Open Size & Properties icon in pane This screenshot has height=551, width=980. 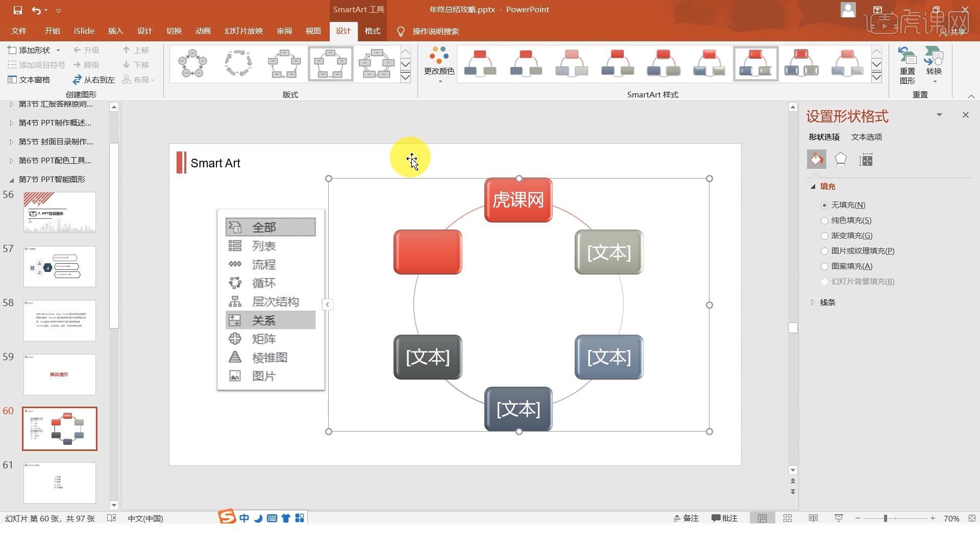[866, 160]
